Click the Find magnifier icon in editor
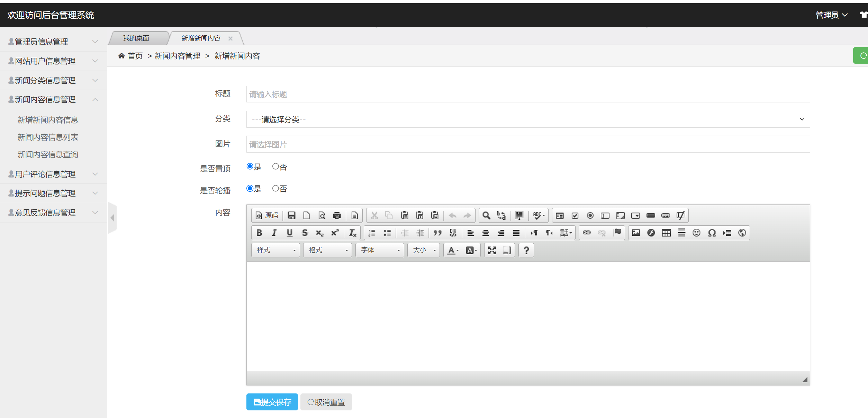Viewport: 868px width, 418px height. (486, 216)
